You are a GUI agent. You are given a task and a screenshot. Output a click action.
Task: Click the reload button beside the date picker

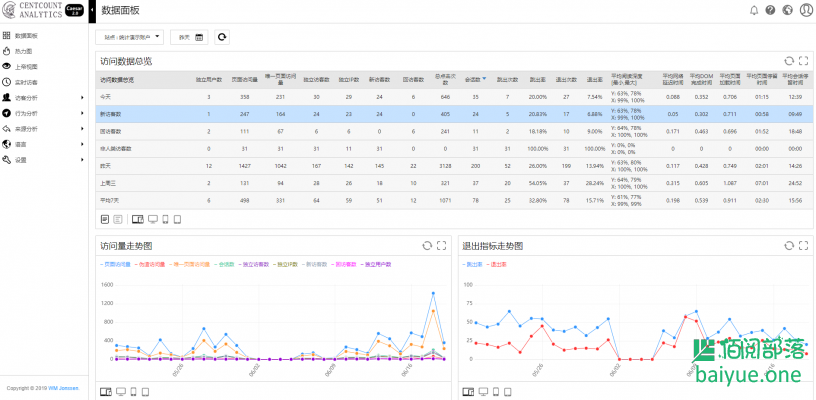point(222,37)
